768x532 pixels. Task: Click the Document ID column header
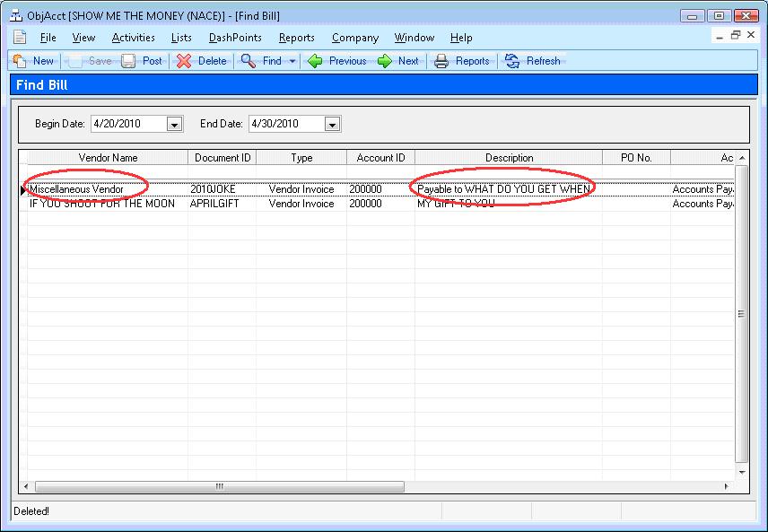tap(222, 158)
